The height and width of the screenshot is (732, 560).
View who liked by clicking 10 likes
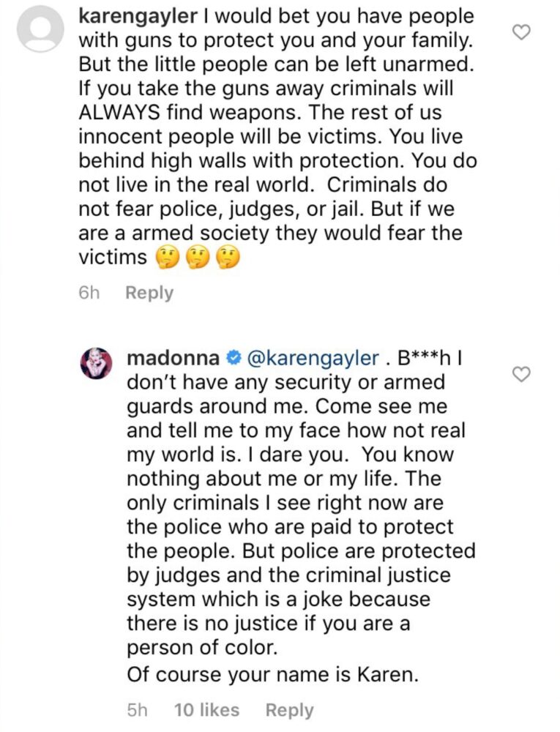(206, 709)
